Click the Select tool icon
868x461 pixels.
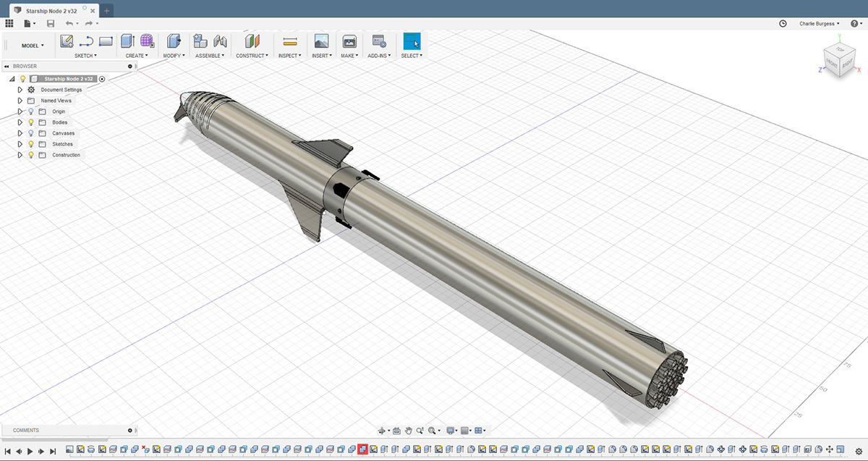[412, 41]
